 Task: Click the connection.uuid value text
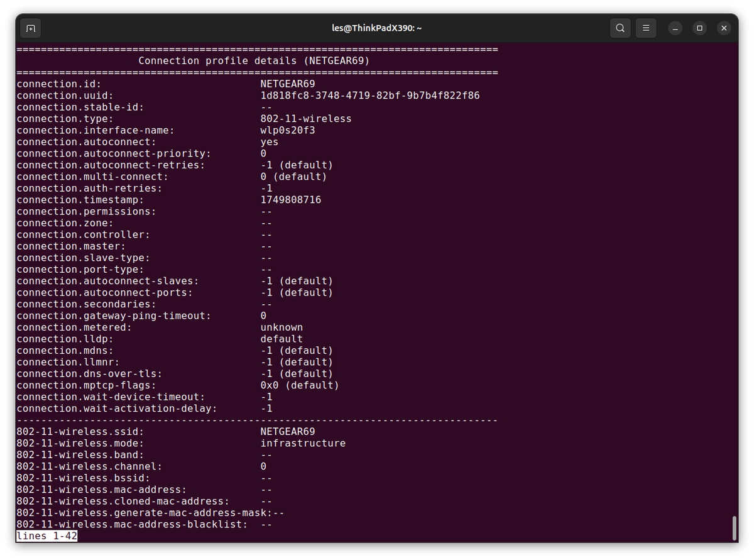pyautogui.click(x=369, y=95)
